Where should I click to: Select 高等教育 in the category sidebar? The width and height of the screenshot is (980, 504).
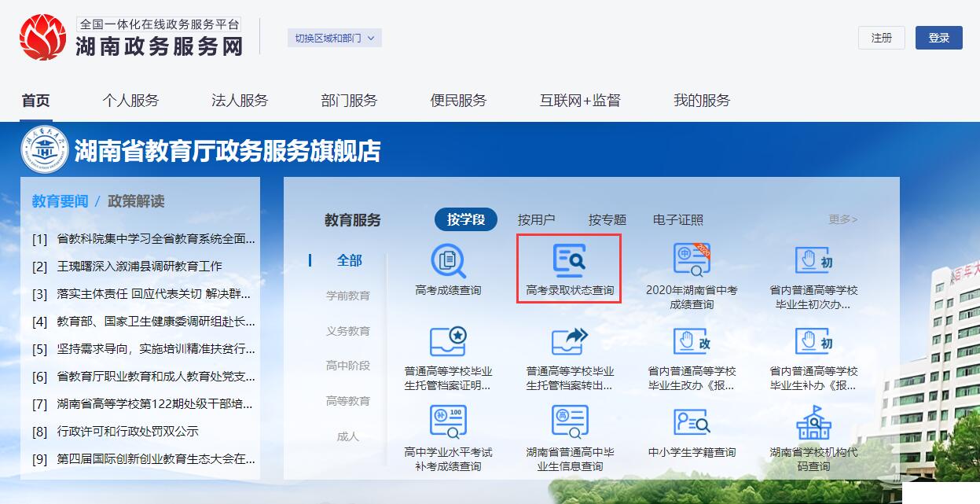[x=348, y=401]
